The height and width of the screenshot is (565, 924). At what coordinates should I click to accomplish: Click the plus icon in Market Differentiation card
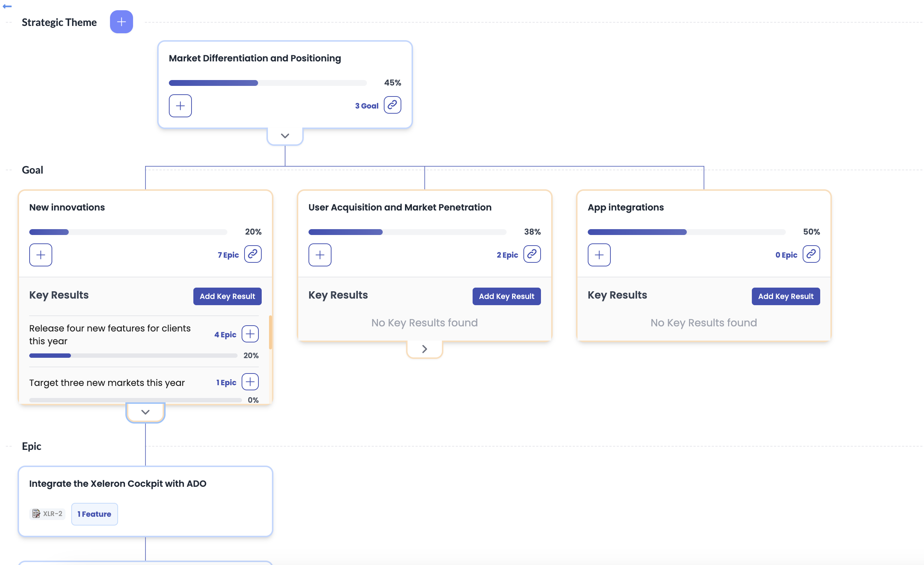click(180, 106)
